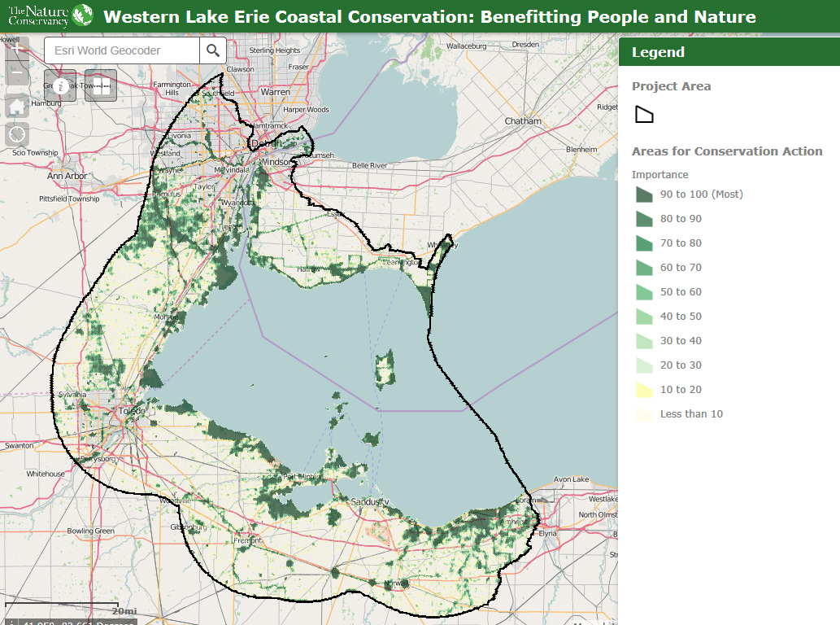Click the Sandusky city label
Image resolution: width=840 pixels, height=625 pixels.
(370, 502)
